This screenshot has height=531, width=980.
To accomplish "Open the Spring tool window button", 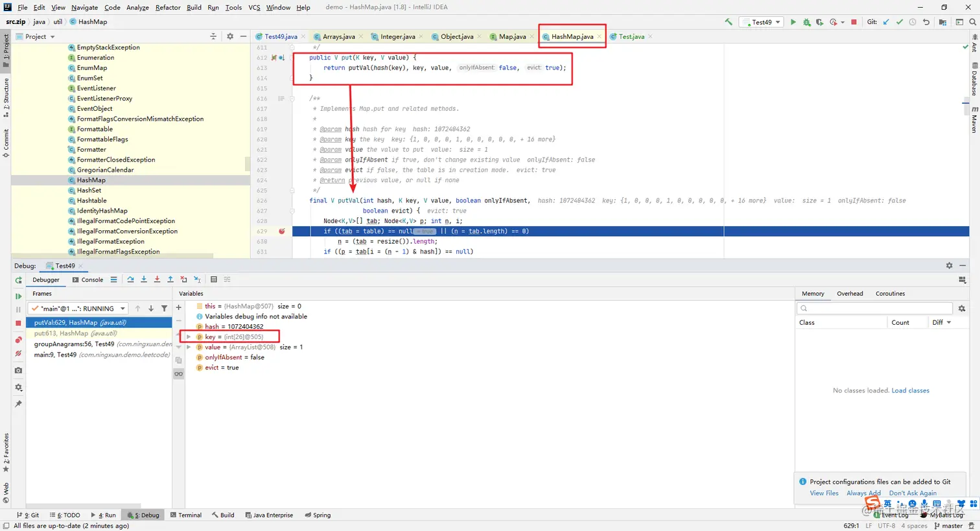I will (x=318, y=515).
